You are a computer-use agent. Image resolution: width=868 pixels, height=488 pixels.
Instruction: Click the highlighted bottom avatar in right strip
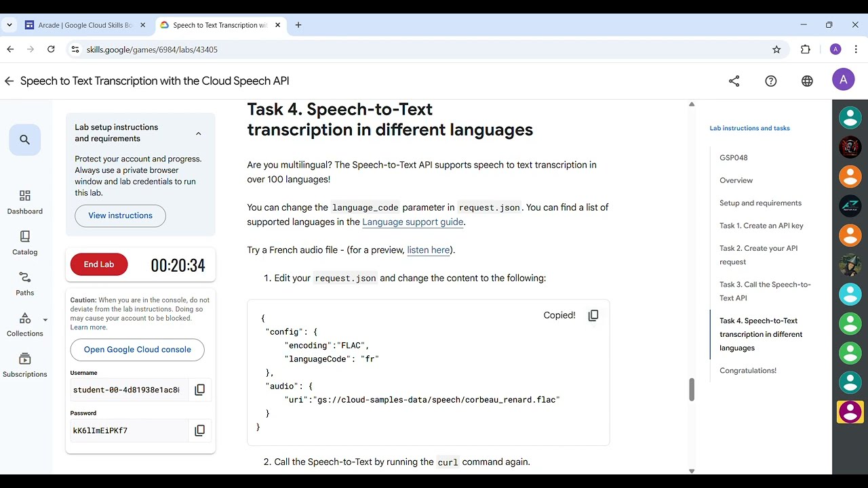pyautogui.click(x=850, y=411)
